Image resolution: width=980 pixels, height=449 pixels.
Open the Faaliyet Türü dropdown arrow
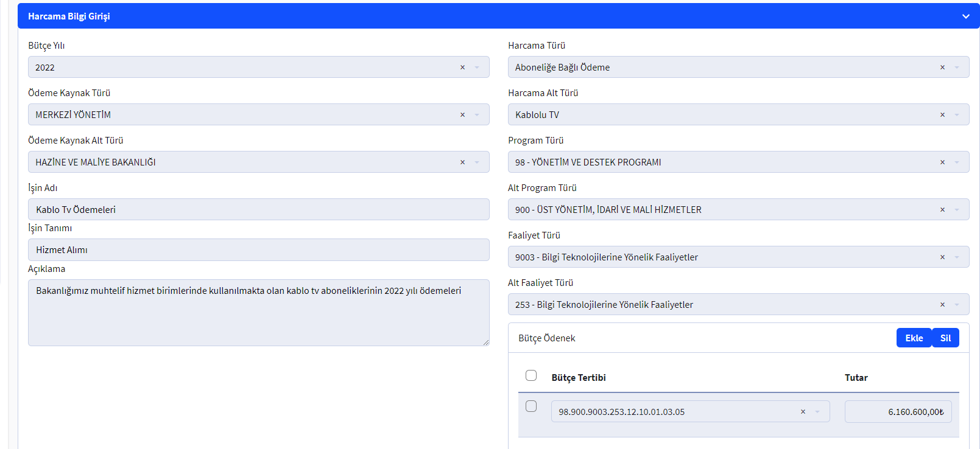click(x=957, y=257)
